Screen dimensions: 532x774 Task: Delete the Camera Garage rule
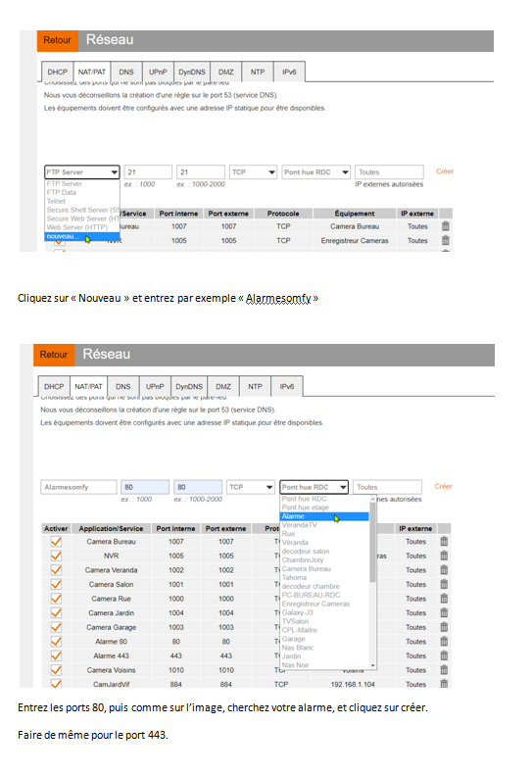click(x=444, y=627)
